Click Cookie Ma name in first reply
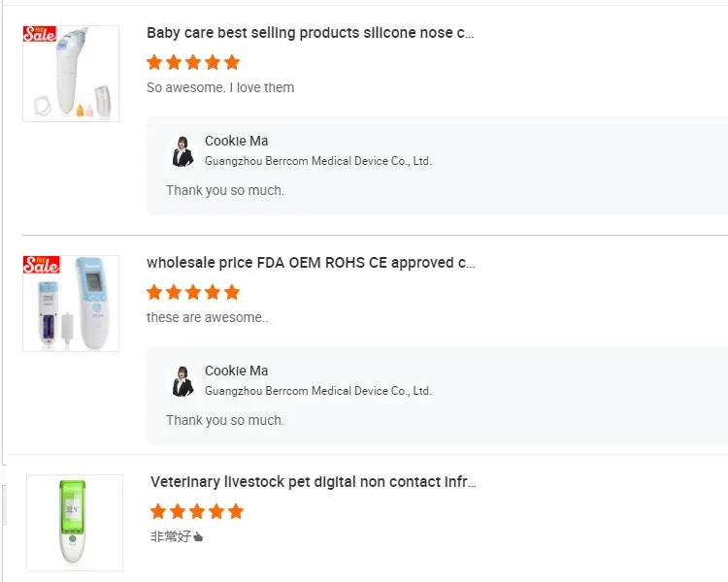This screenshot has width=728, height=582. [236, 141]
